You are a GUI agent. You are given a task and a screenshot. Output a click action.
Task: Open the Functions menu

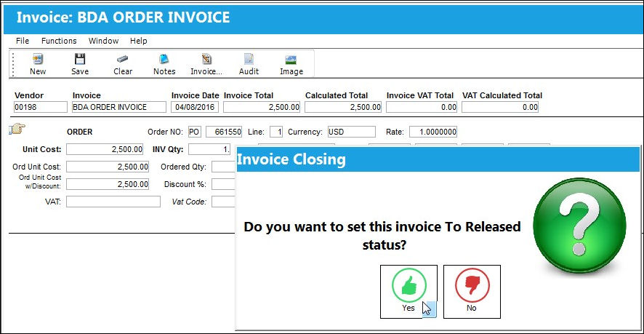coord(59,41)
